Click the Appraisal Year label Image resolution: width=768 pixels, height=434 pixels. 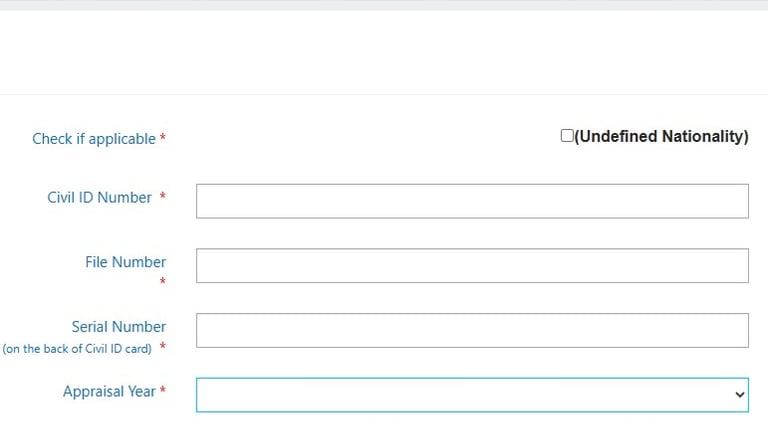pos(109,391)
